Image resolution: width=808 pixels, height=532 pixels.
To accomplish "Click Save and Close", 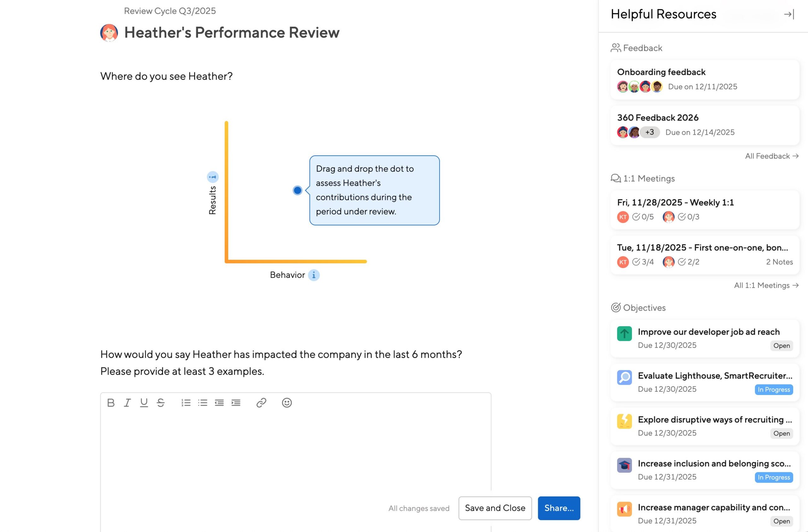I will (x=495, y=508).
